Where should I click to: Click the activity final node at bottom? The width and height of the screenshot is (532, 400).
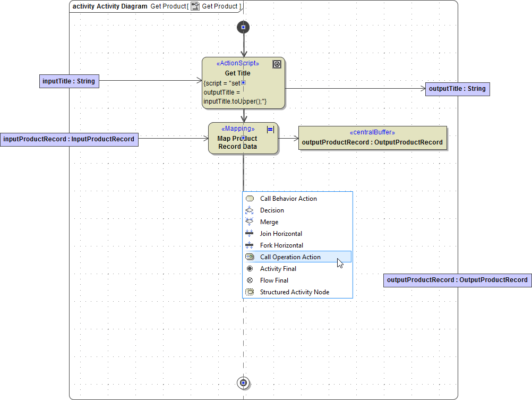coord(243,382)
